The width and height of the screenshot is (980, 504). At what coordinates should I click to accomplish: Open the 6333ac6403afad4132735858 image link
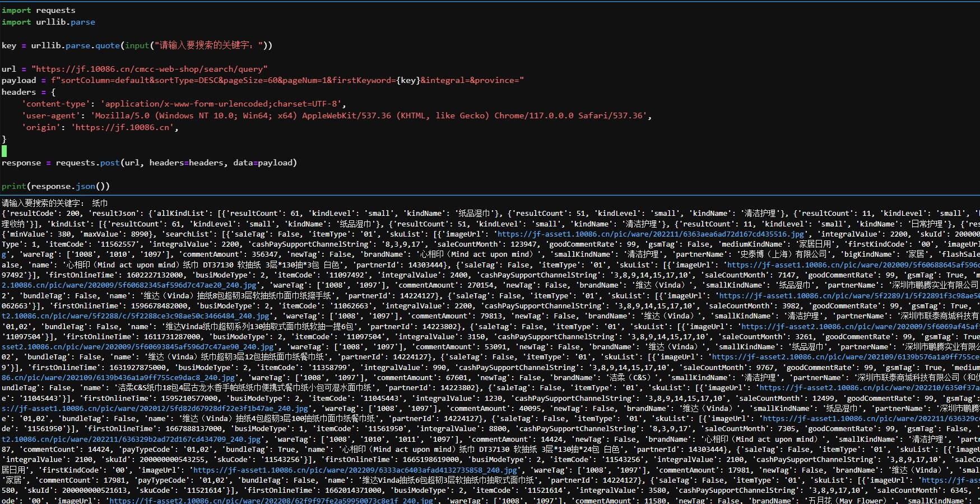[355, 470]
